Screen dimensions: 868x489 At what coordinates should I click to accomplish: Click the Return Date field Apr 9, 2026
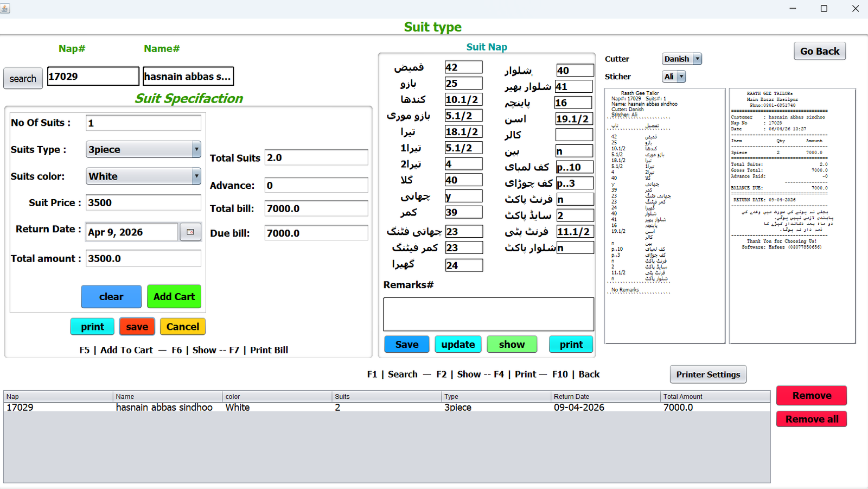point(132,232)
